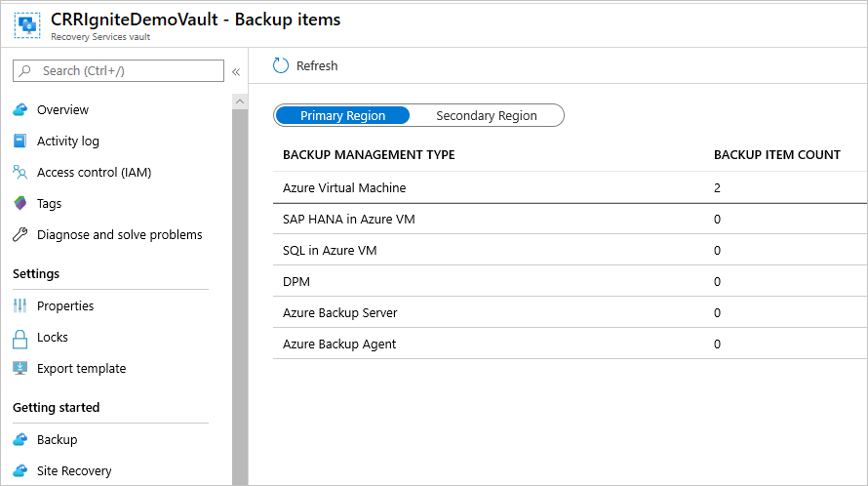Image resolution: width=868 pixels, height=486 pixels.
Task: Click the Access control (IAM) people icon
Action: (x=20, y=173)
